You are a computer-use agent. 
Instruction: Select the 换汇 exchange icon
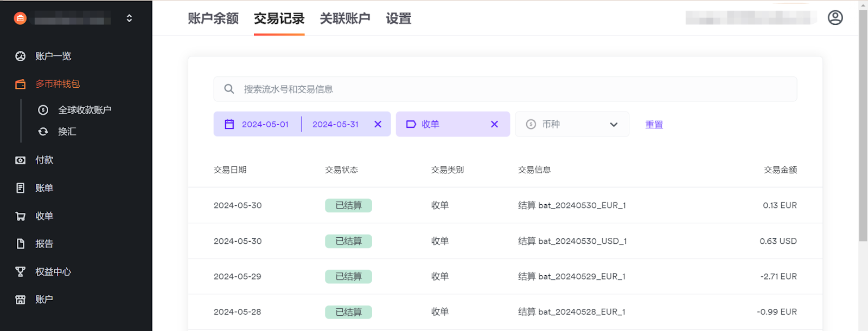point(43,132)
